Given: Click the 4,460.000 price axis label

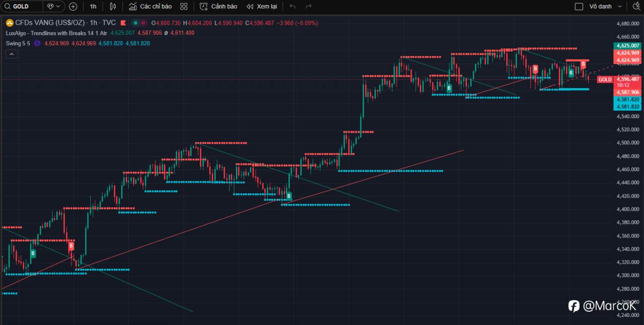Looking at the screenshot, I should (x=627, y=170).
